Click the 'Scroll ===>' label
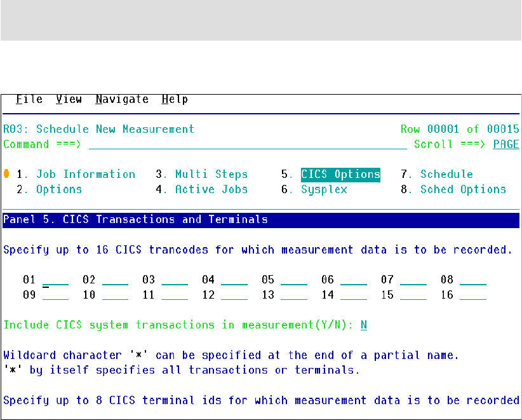This screenshot has width=522, height=420. click(x=450, y=144)
